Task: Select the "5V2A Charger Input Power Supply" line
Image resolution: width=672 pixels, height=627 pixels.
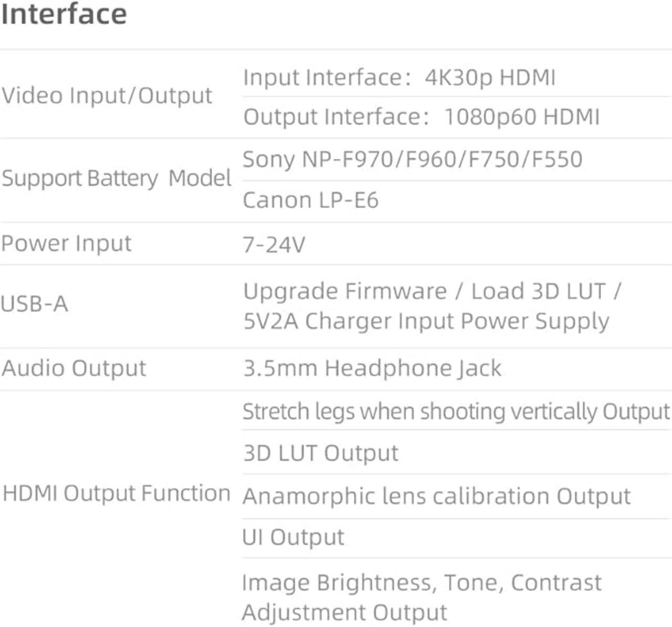Action: 426,322
